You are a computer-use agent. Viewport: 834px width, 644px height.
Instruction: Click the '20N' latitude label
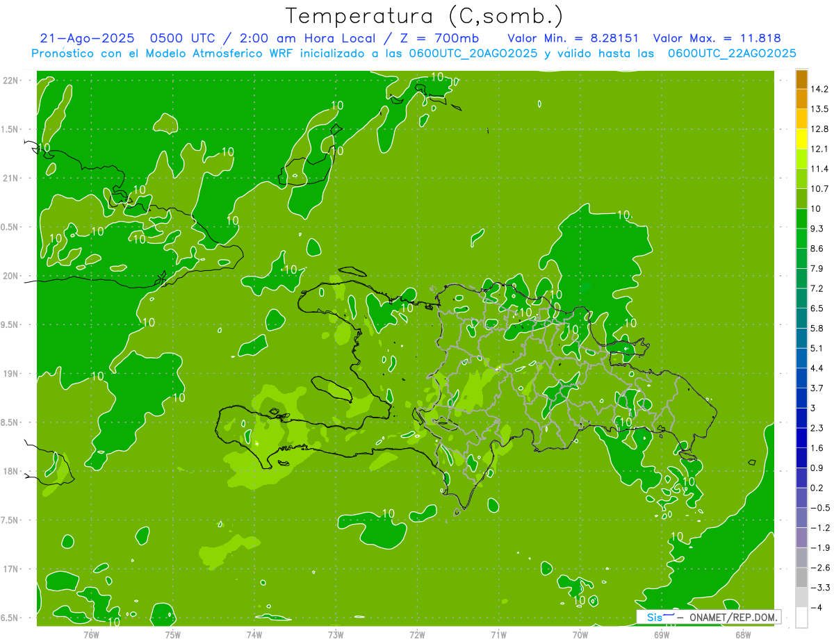[10, 276]
